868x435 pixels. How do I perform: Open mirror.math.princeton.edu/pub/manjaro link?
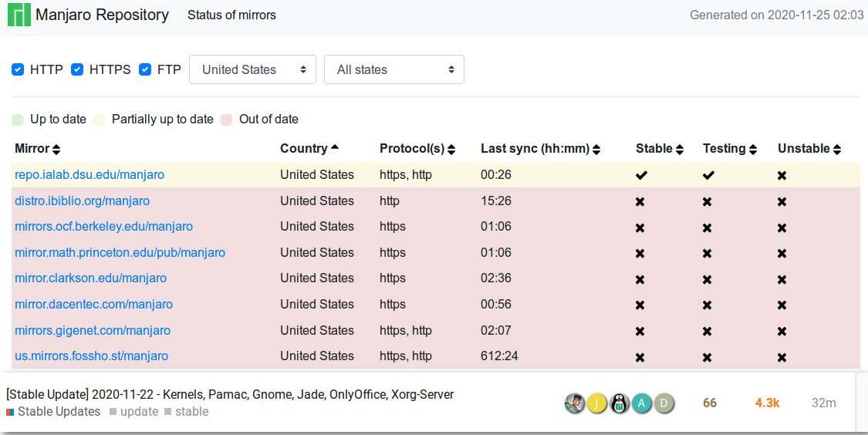(x=120, y=252)
